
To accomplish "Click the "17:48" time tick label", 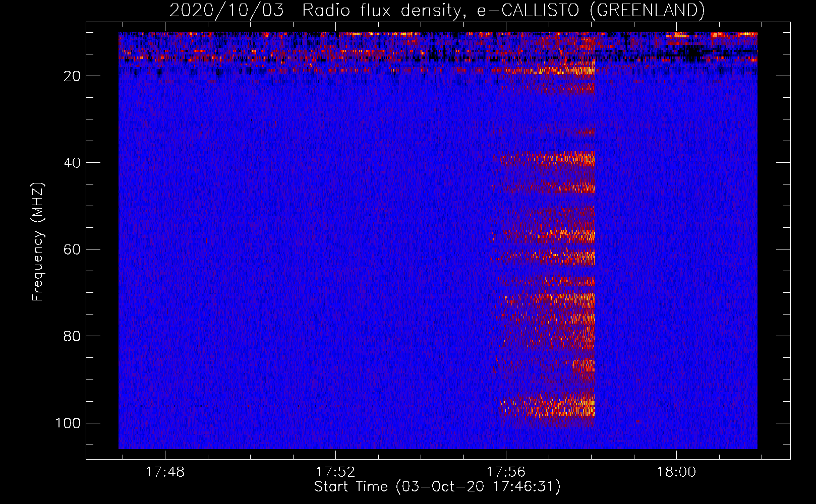I will coord(165,472).
